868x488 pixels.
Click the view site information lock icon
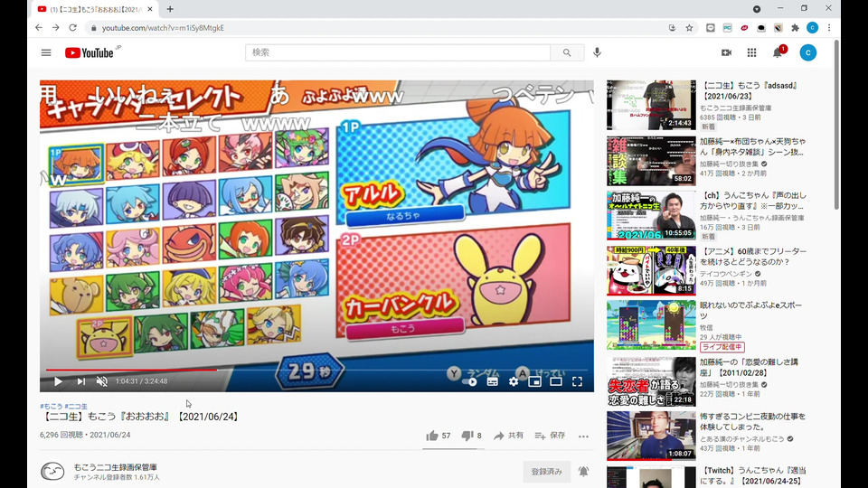click(93, 28)
